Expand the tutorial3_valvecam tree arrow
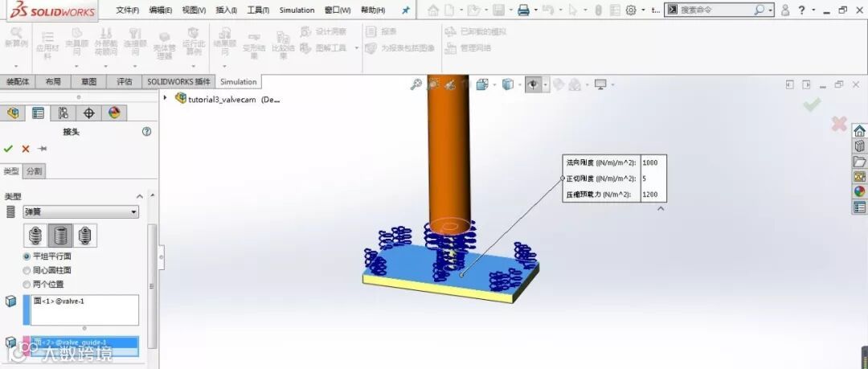 [165, 97]
